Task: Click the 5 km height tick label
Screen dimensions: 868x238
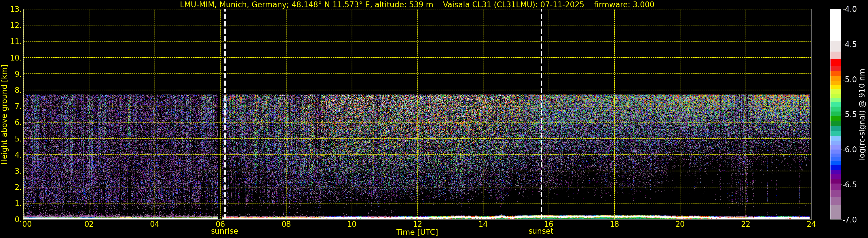Action: point(18,139)
